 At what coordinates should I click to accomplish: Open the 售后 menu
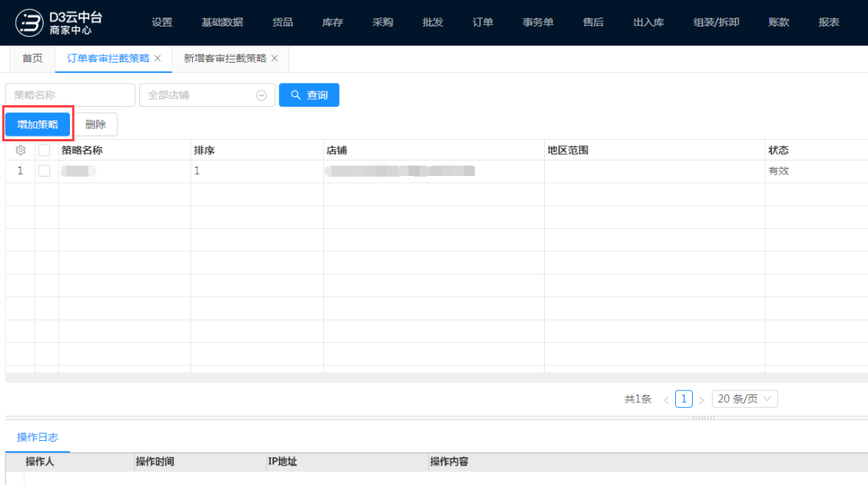593,22
